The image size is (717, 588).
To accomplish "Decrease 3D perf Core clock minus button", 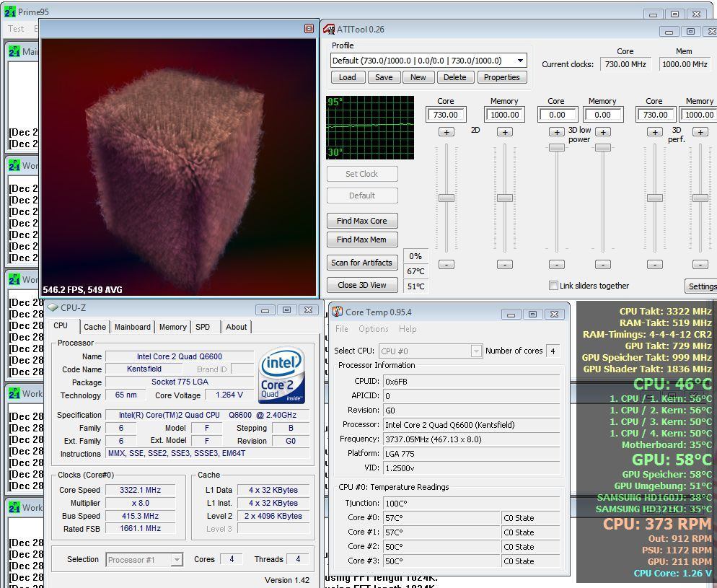I will (655, 264).
